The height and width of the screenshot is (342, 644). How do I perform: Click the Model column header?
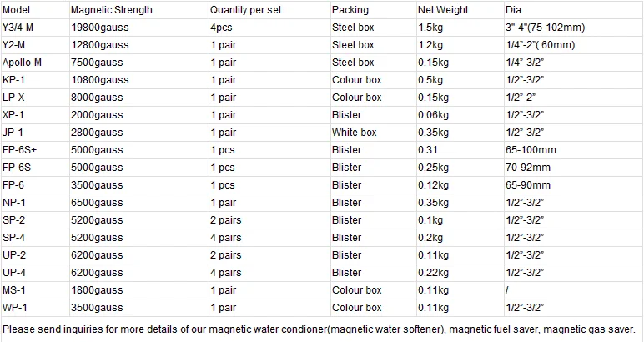(x=17, y=10)
